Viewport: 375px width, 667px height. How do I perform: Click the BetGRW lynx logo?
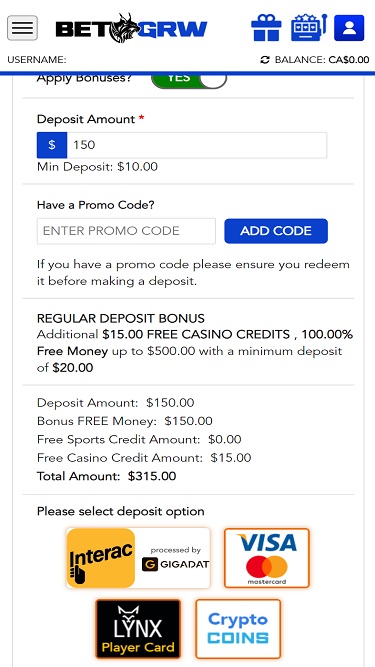[x=131, y=29]
